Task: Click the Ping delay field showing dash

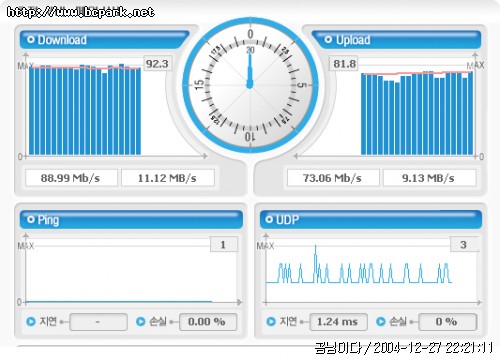Action: [98, 322]
